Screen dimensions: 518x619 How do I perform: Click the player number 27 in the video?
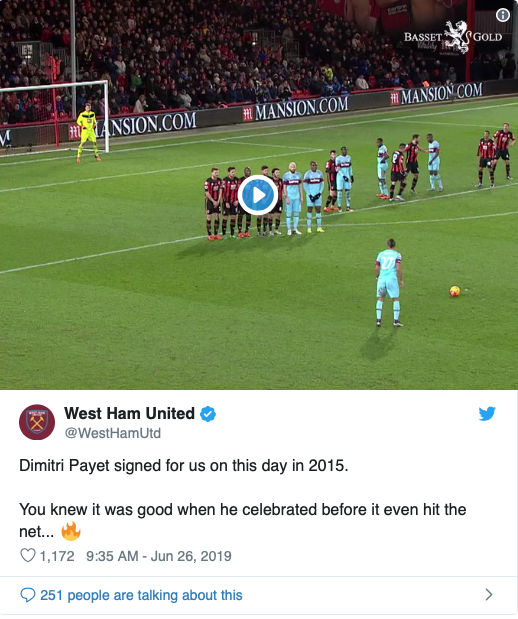click(388, 282)
